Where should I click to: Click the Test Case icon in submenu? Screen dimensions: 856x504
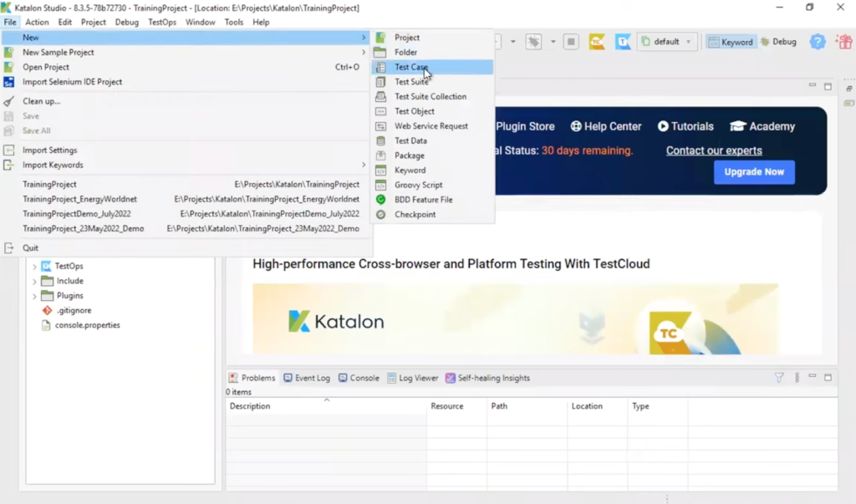point(381,67)
